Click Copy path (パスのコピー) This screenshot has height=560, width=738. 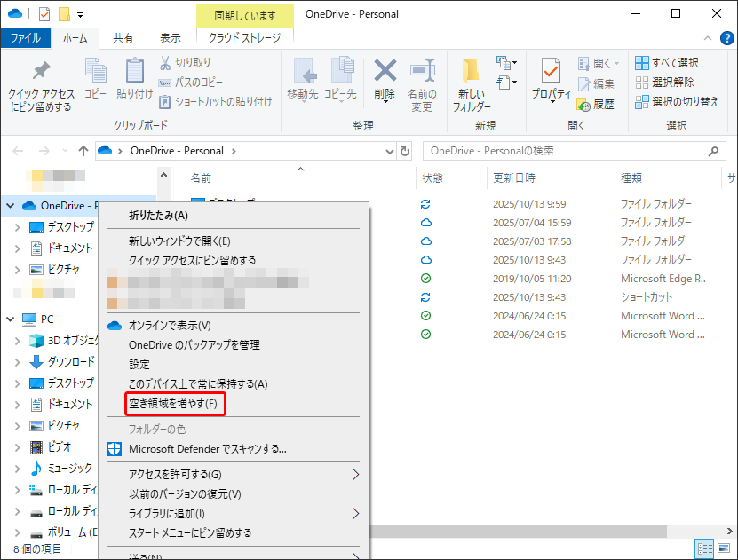point(191,83)
